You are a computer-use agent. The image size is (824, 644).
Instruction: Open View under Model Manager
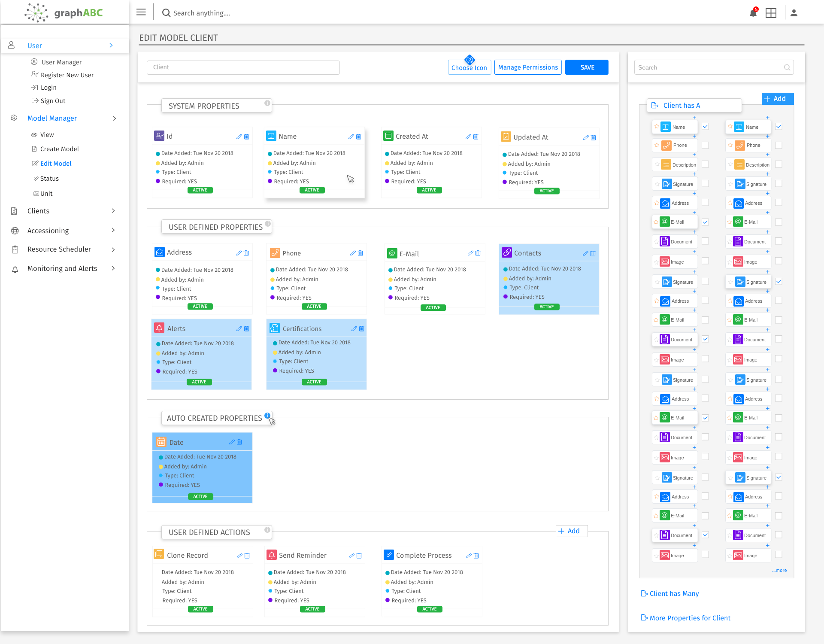coord(42,135)
